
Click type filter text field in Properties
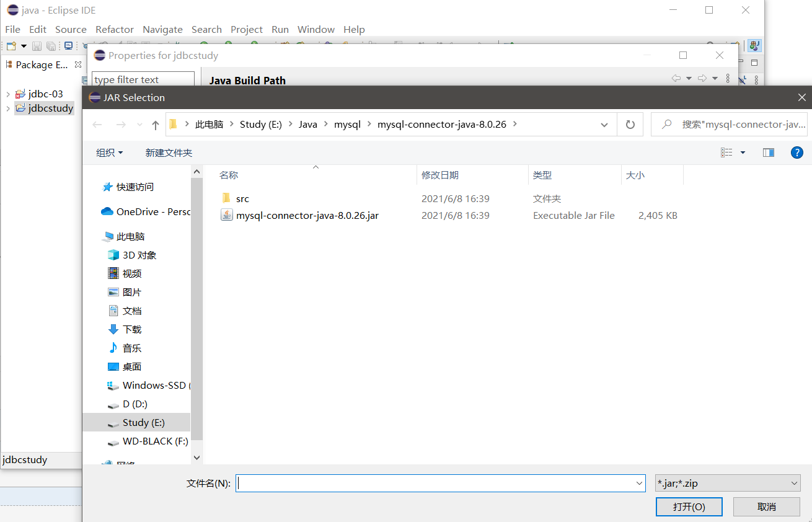point(143,79)
